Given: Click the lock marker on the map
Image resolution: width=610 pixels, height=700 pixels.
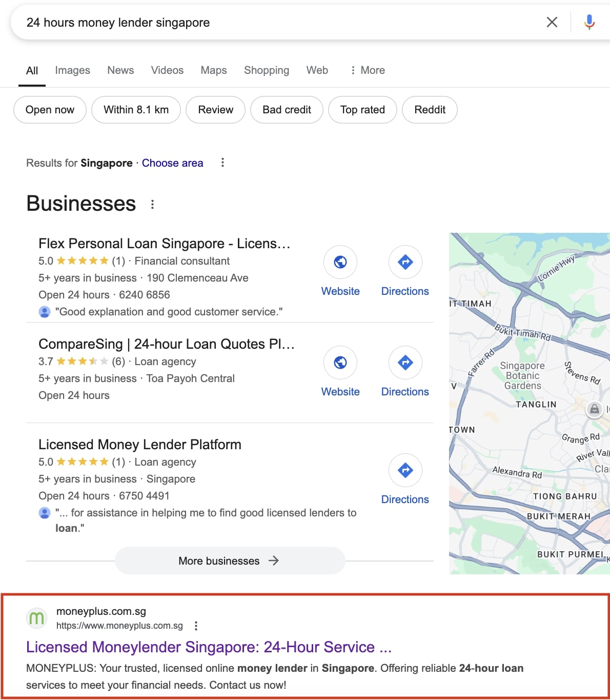Looking at the screenshot, I should pyautogui.click(x=594, y=409).
